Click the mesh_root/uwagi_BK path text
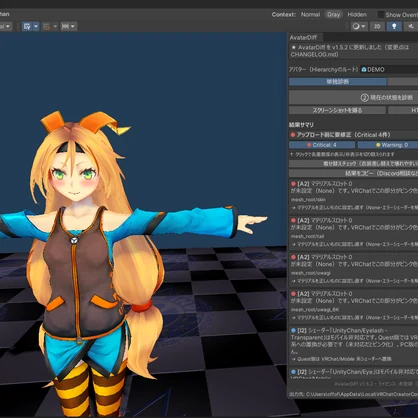This screenshot has height=418, width=418. pyautogui.click(x=315, y=310)
